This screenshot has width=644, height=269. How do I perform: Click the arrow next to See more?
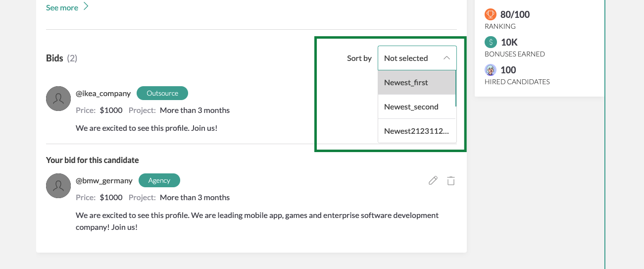(86, 6)
